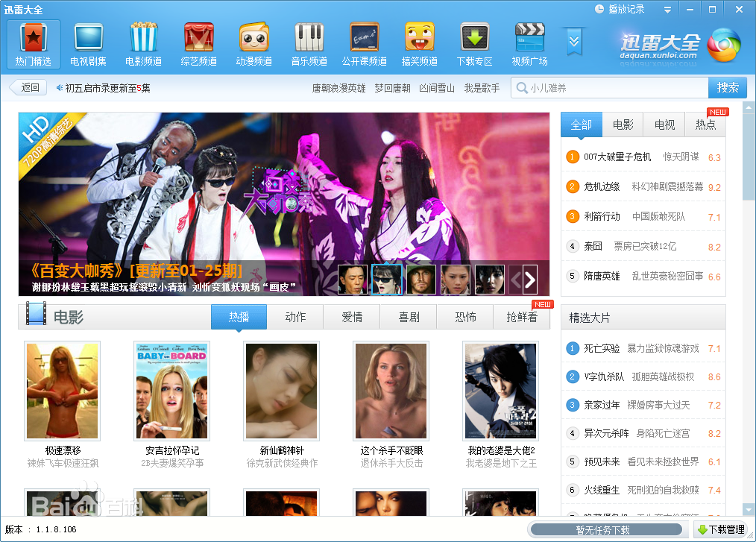This screenshot has width=756, height=542.
Task: Expand more channels with double-chevron button
Action: pyautogui.click(x=574, y=41)
